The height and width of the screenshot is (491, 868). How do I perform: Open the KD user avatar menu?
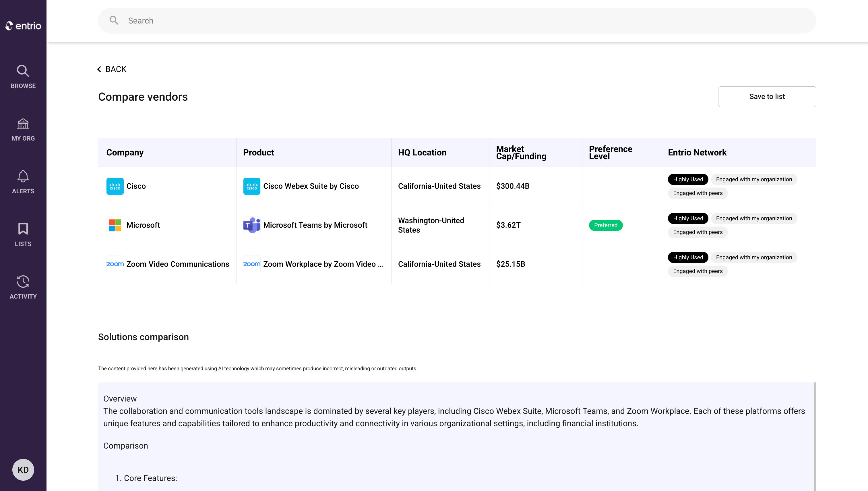pyautogui.click(x=23, y=469)
